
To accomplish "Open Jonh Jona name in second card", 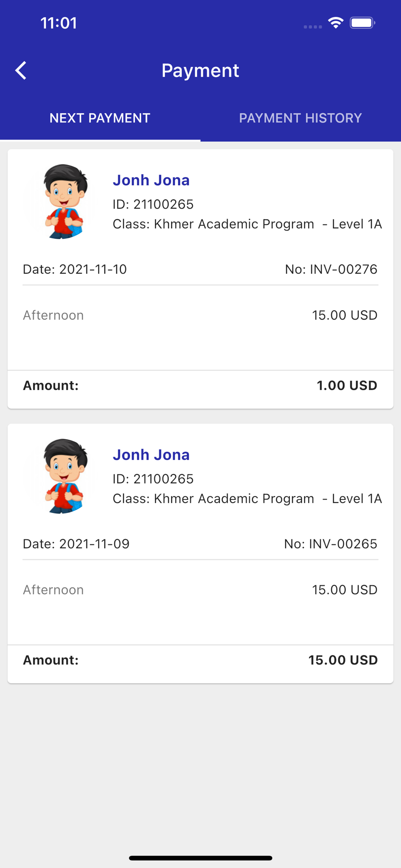I will (x=151, y=455).
